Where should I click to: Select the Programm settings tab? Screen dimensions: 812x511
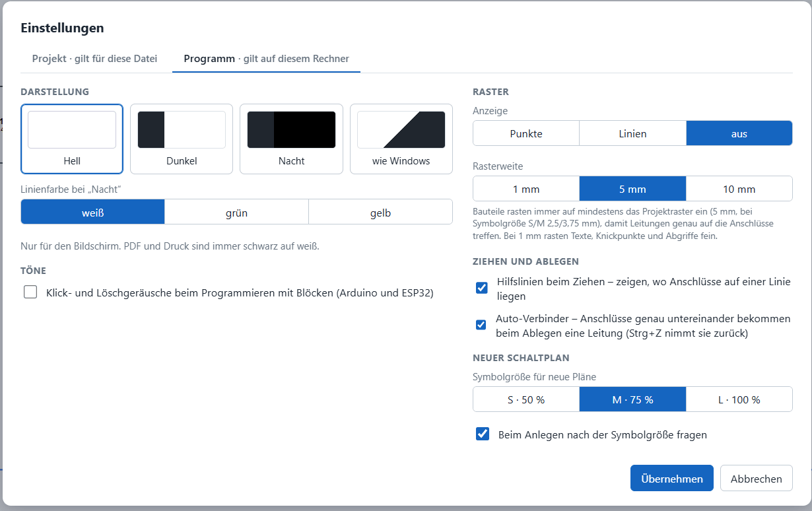coord(266,59)
